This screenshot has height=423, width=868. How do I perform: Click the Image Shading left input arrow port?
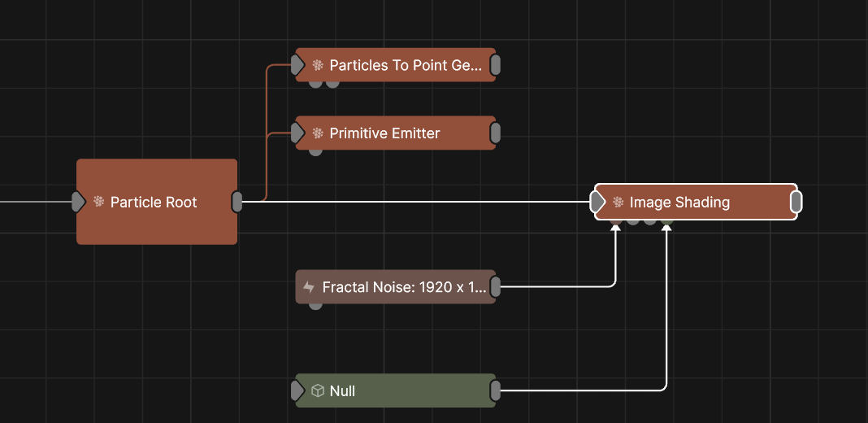pos(598,202)
